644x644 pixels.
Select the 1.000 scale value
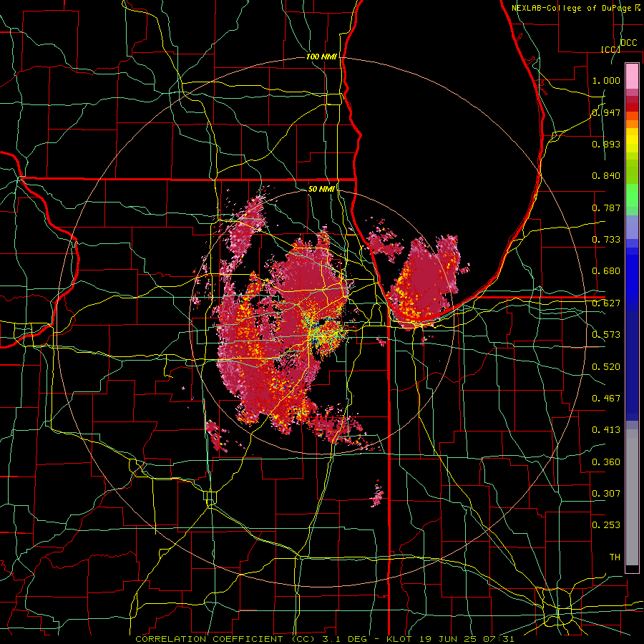606,80
